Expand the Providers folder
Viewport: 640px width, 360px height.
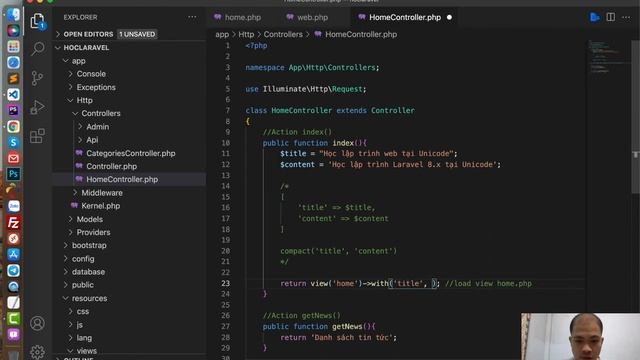[93, 232]
